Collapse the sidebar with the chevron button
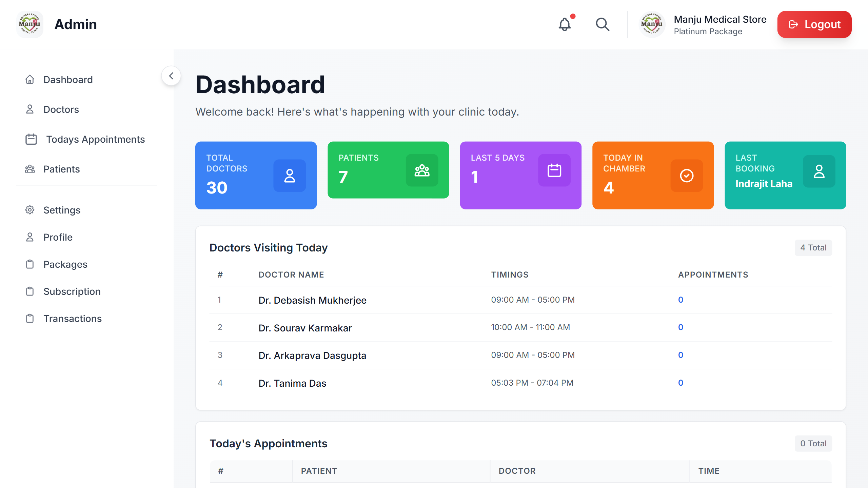 click(171, 76)
